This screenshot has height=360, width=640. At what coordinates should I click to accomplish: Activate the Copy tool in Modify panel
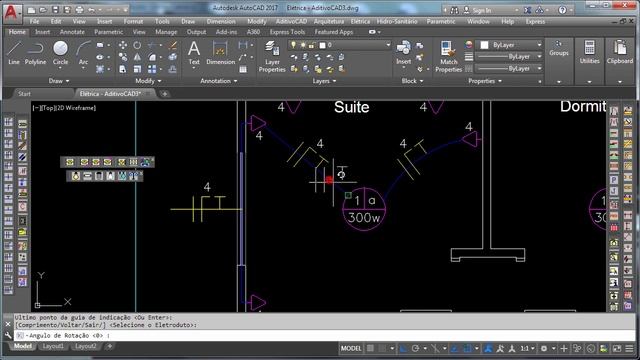[122, 57]
